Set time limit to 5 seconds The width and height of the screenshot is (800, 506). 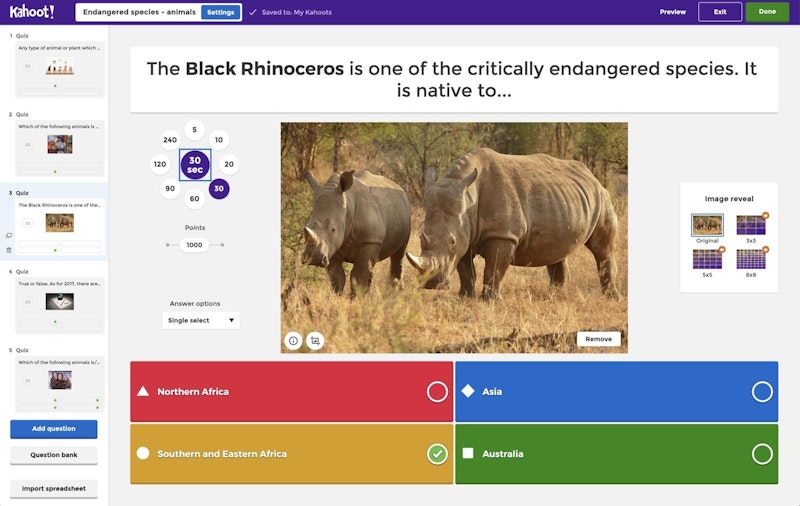click(x=194, y=130)
